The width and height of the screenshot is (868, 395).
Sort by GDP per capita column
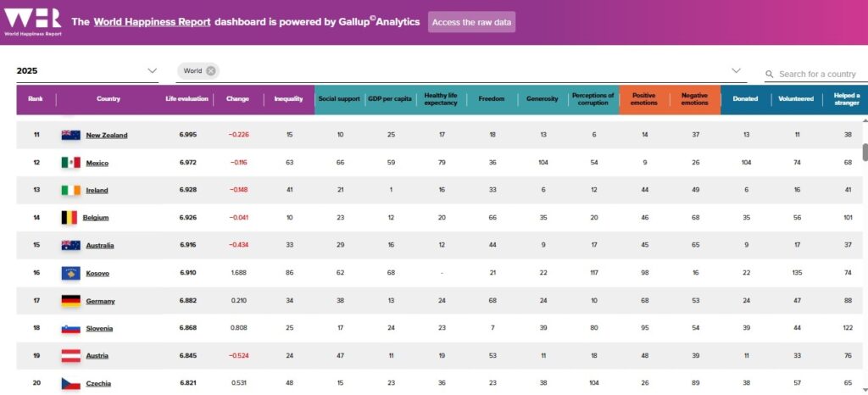(389, 99)
